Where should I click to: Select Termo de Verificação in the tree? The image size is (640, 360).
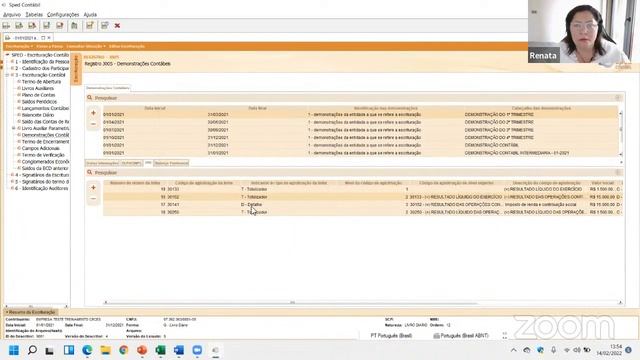(43, 155)
